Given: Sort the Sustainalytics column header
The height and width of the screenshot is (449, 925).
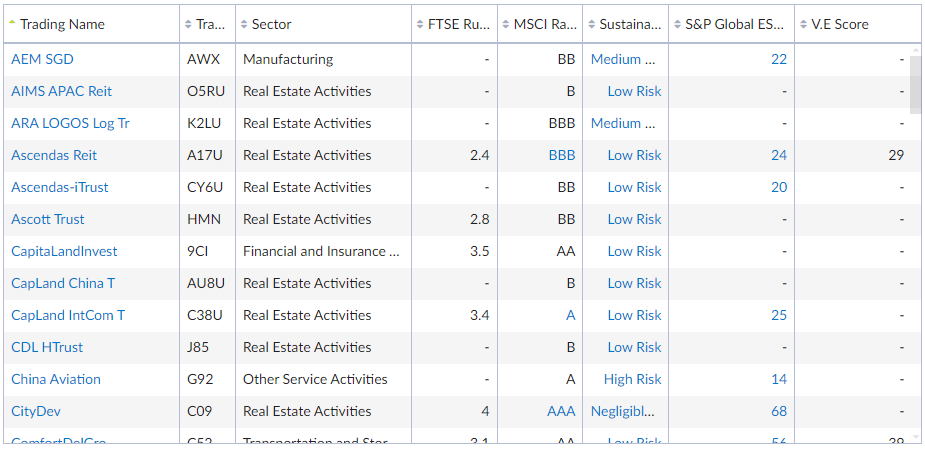Looking at the screenshot, I should 625,24.
